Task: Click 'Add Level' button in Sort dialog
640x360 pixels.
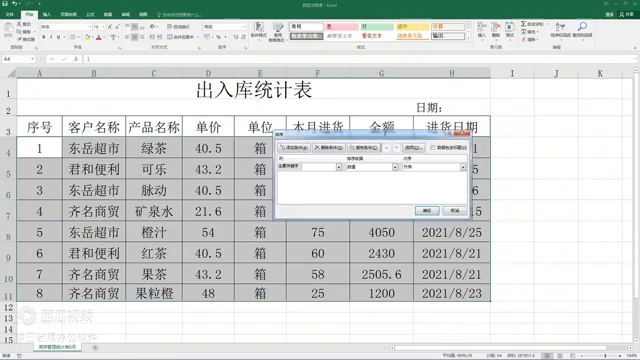Action: [x=294, y=148]
